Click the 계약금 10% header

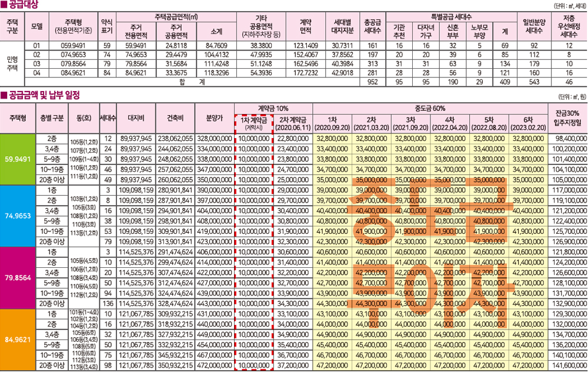[273, 109]
